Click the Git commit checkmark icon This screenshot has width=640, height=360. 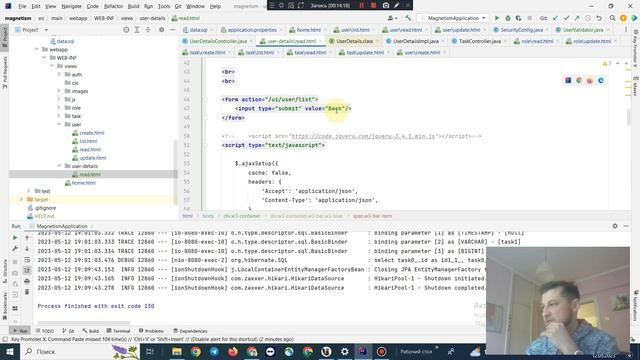click(566, 18)
